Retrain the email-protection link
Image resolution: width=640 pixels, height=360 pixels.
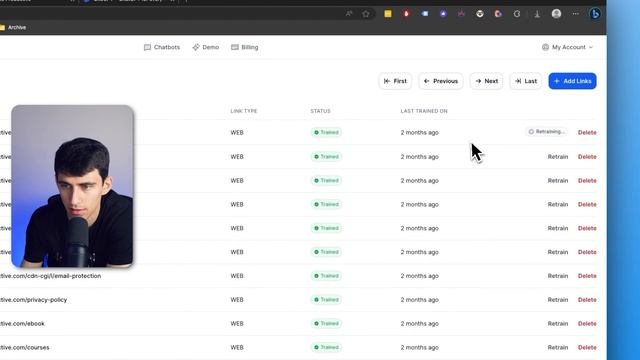coord(558,276)
